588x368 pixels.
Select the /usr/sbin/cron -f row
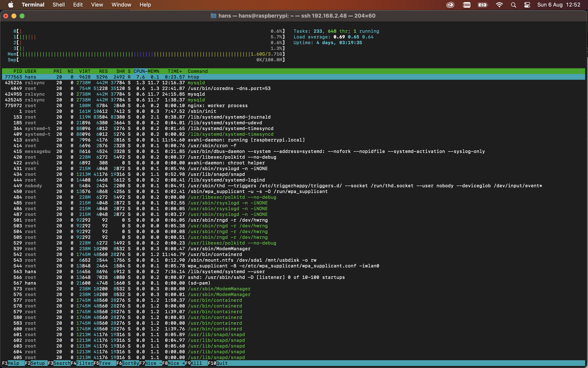click(x=294, y=146)
